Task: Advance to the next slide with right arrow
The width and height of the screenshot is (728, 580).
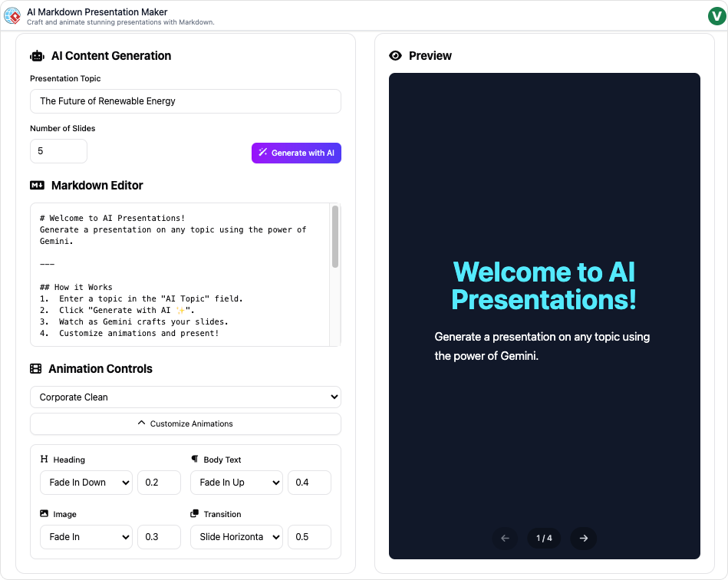Action: 583,538
